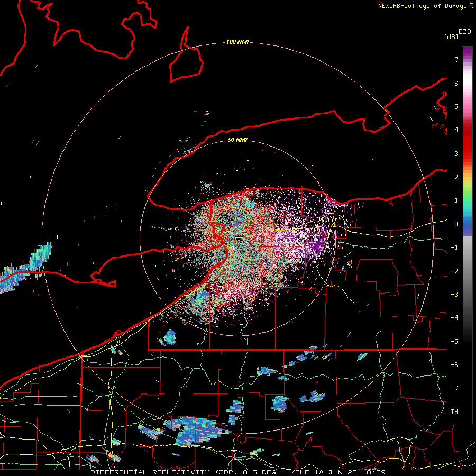Click the DZD legend title

[465, 32]
